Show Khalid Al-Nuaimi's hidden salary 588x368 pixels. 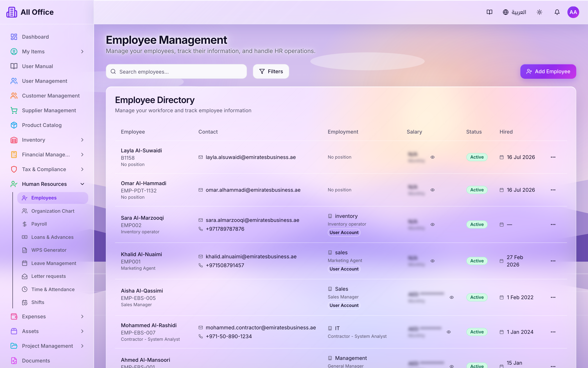433,261
